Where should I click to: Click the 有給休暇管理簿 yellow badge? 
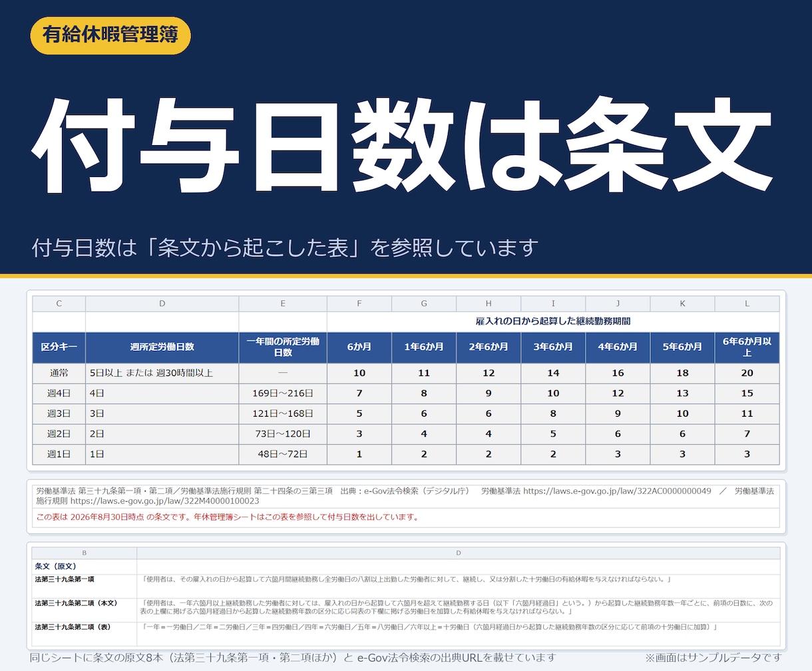110,35
